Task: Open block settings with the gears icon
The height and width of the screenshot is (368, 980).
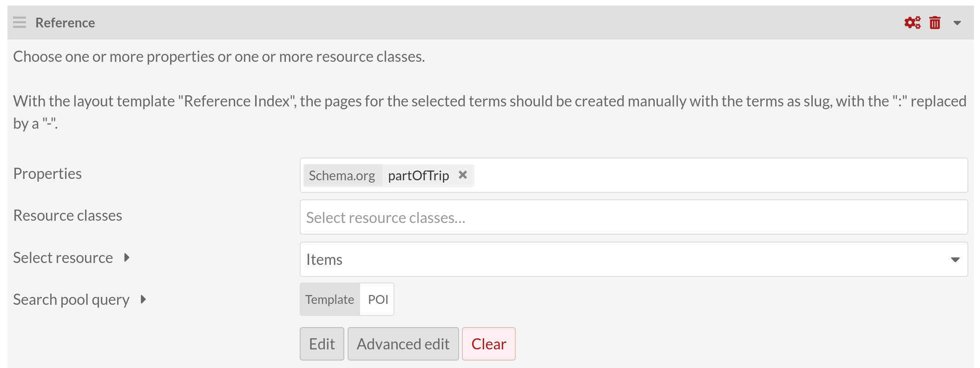Action: pyautogui.click(x=912, y=22)
